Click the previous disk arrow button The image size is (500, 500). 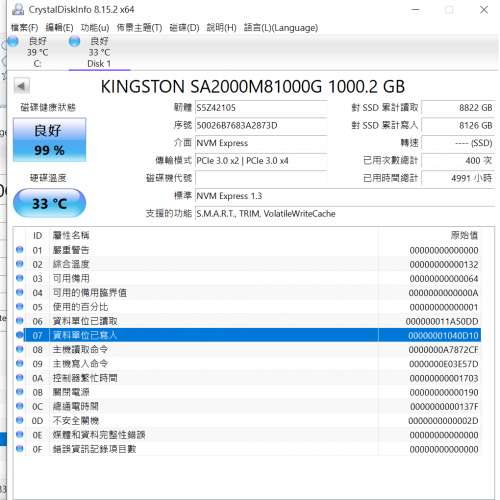pyautogui.click(x=22, y=86)
